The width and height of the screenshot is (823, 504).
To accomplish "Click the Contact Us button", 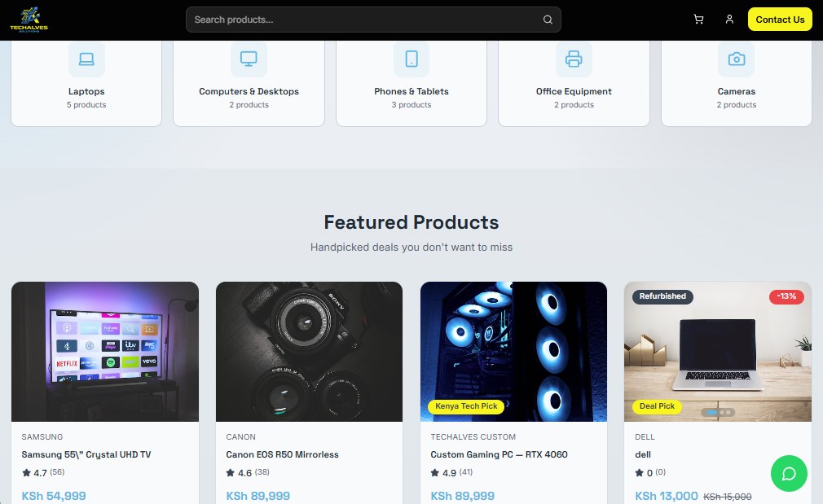I will pyautogui.click(x=780, y=20).
